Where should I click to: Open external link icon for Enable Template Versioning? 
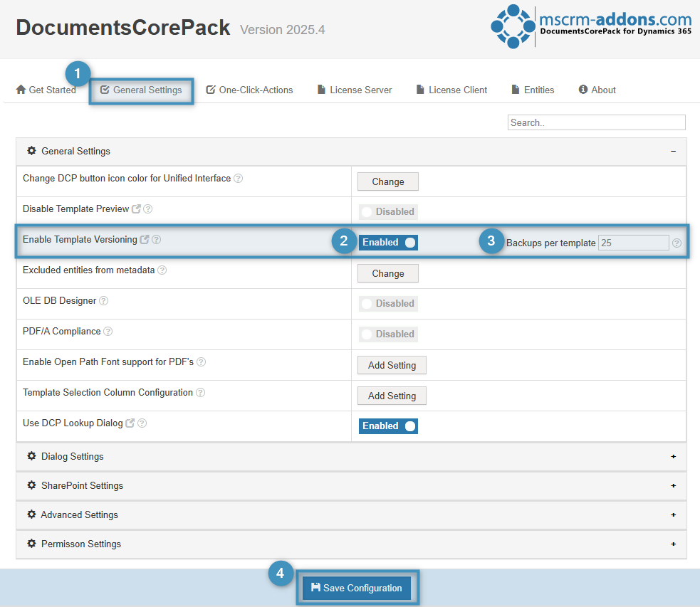[x=145, y=240]
